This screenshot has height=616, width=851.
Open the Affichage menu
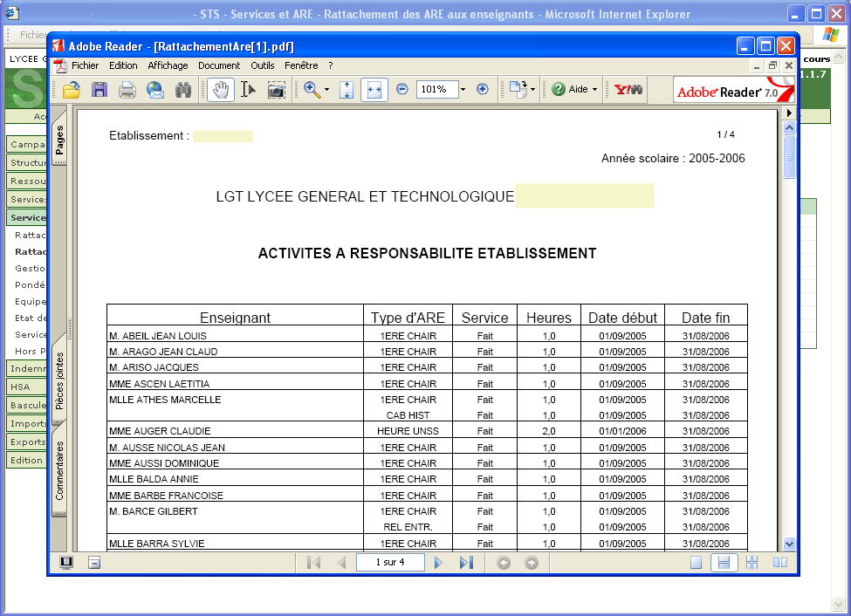tap(168, 65)
